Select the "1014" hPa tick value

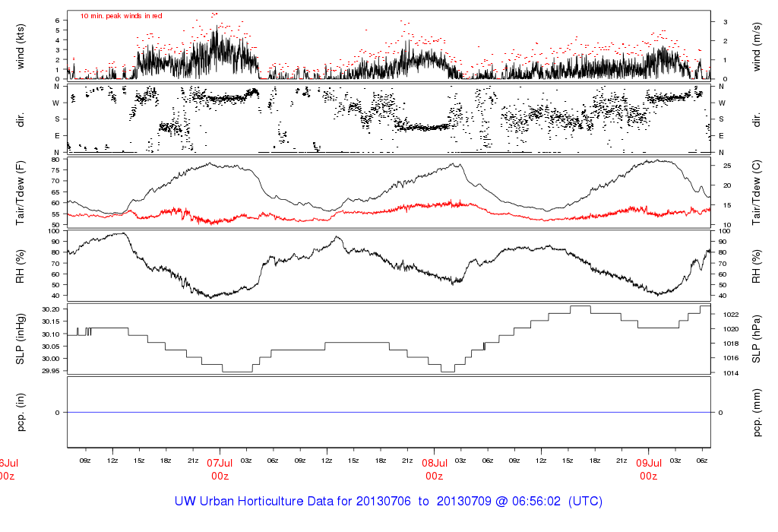pyautogui.click(x=731, y=373)
